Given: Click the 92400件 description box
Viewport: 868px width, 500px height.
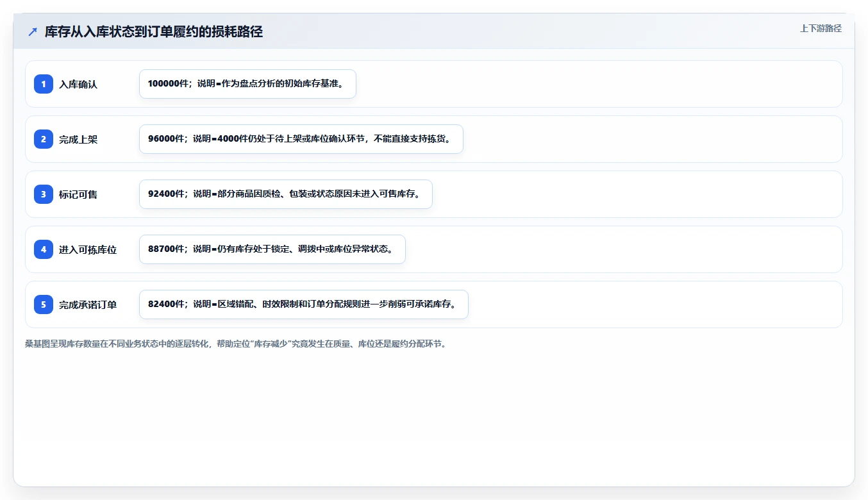Looking at the screenshot, I should click(x=286, y=194).
